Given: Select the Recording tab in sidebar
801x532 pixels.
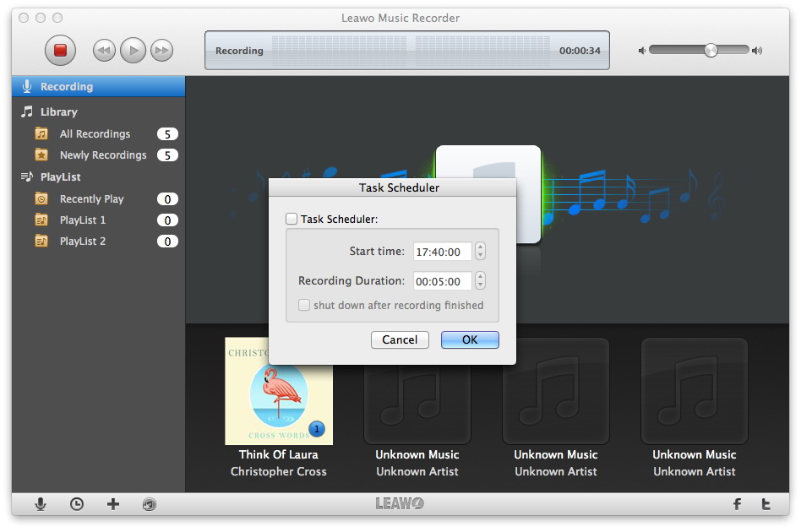Looking at the screenshot, I should 67,87.
